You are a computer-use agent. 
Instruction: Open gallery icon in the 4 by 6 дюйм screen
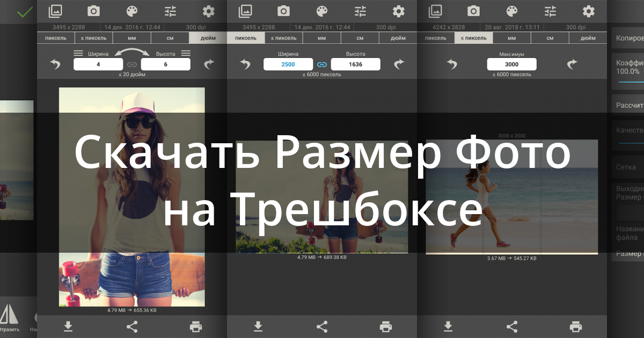pos(56,11)
